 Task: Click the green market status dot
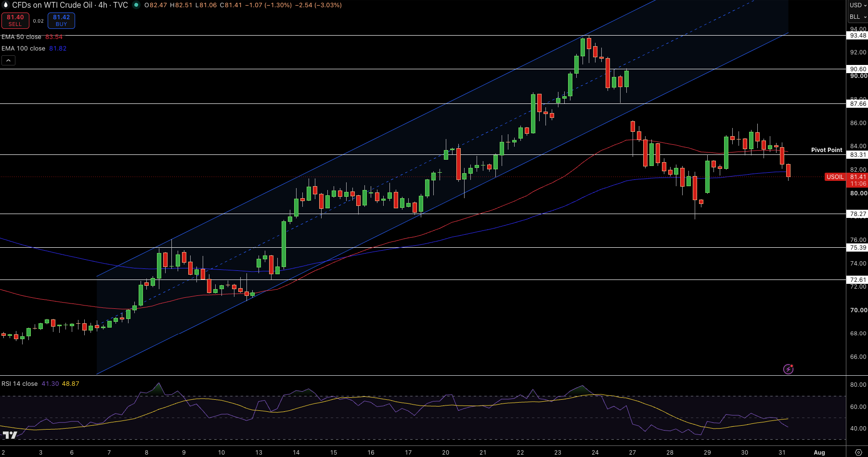(136, 5)
